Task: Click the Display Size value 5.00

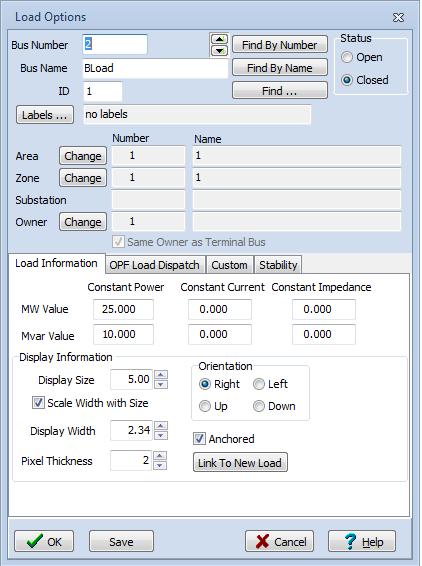Action: coord(131,379)
